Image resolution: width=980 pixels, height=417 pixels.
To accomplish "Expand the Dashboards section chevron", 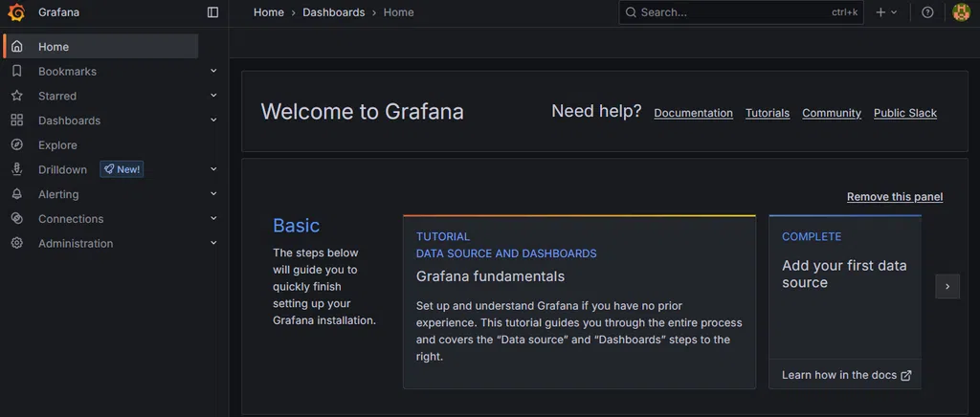I will (x=213, y=120).
